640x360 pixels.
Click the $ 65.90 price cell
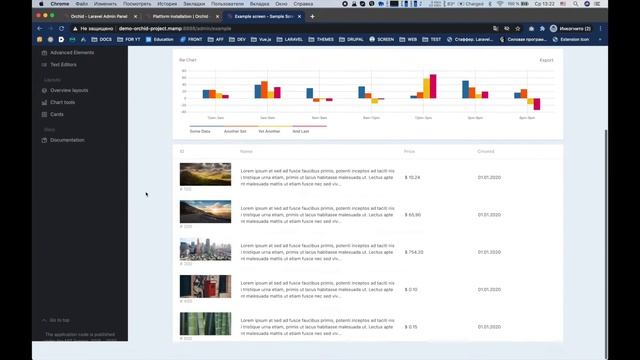point(413,215)
